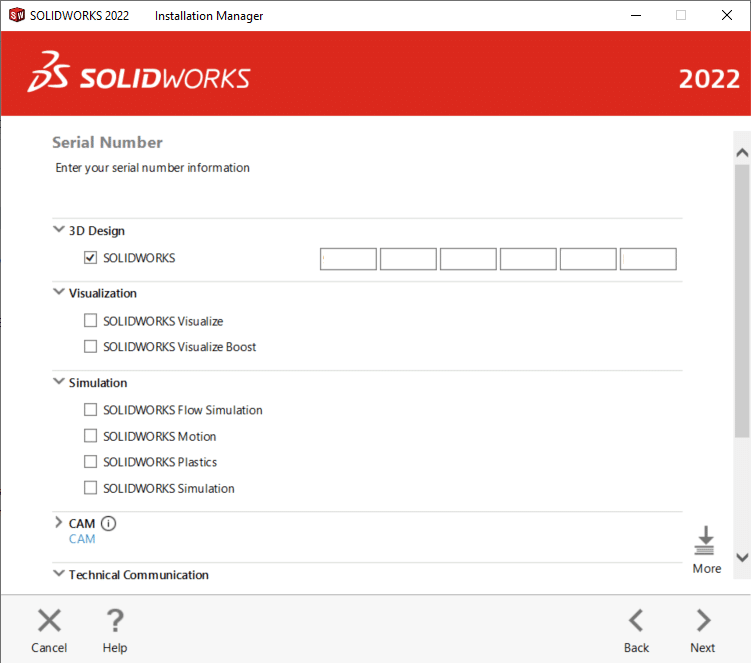Screen dimensions: 751x663
Task: Collapse the Visualization section chevron
Action: click(x=58, y=293)
